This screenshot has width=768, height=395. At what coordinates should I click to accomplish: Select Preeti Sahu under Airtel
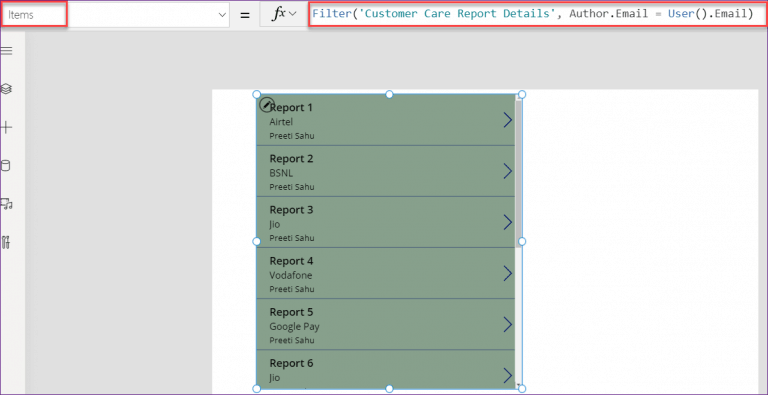pyautogui.click(x=292, y=136)
